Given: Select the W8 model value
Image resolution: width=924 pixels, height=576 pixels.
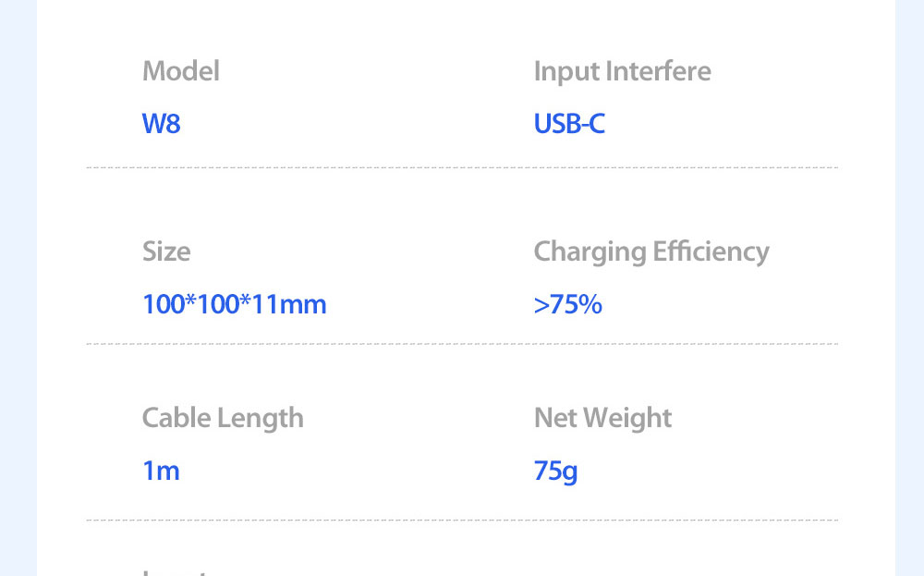Looking at the screenshot, I should tap(161, 124).
